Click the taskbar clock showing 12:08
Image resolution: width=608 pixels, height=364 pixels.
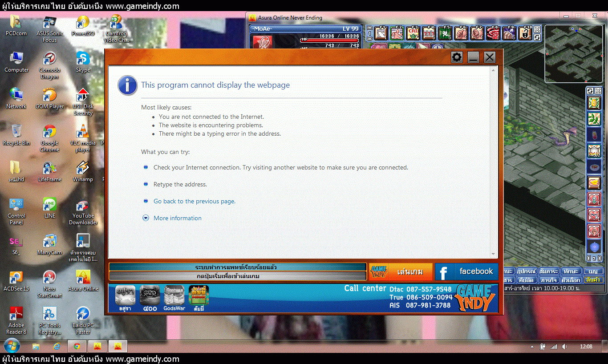(x=586, y=347)
